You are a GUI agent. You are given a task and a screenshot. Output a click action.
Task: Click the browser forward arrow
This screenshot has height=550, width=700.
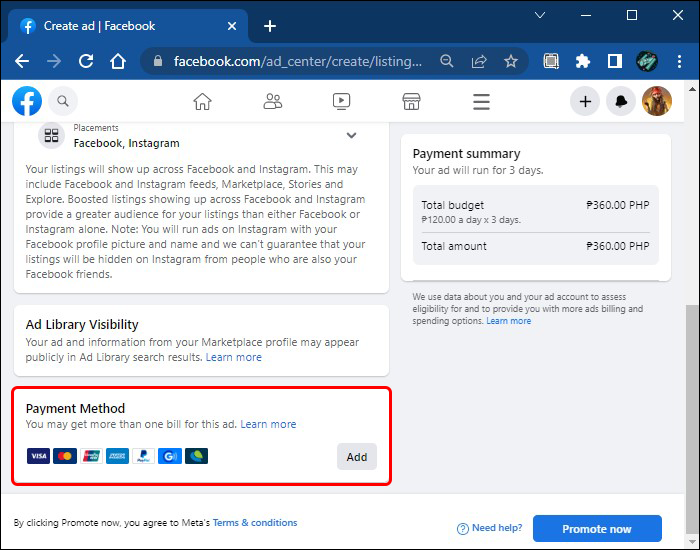click(x=54, y=61)
